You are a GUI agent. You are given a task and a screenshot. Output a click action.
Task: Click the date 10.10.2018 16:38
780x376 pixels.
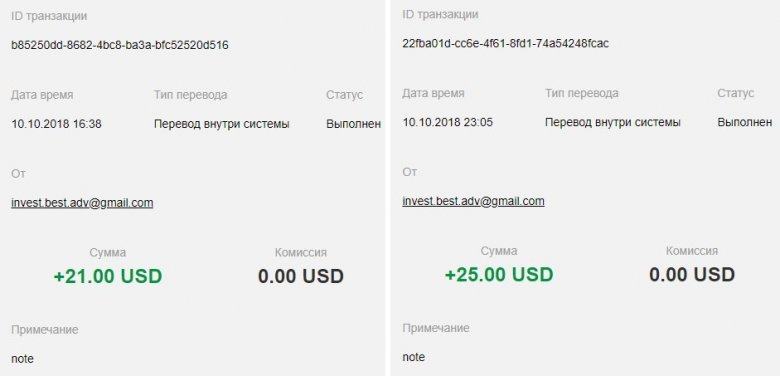[x=56, y=124]
